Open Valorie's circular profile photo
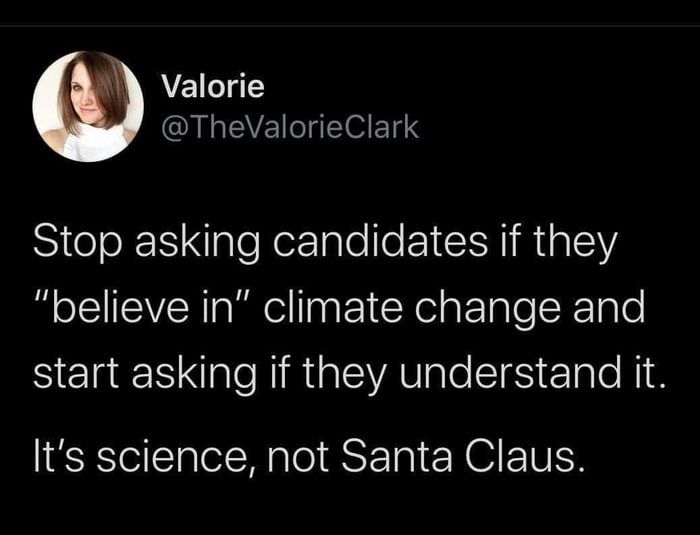Screen dimensions: 700x535 click(88, 106)
